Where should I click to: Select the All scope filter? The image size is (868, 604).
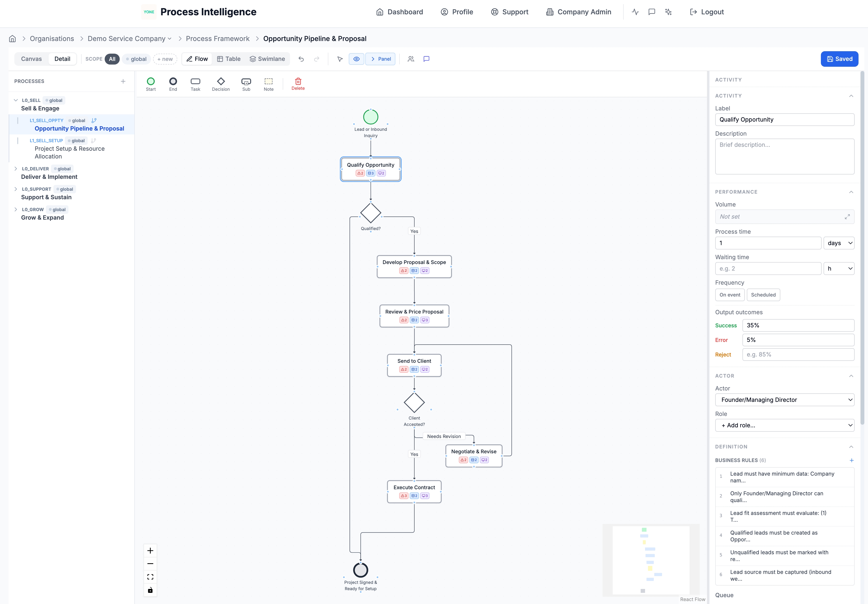112,59
